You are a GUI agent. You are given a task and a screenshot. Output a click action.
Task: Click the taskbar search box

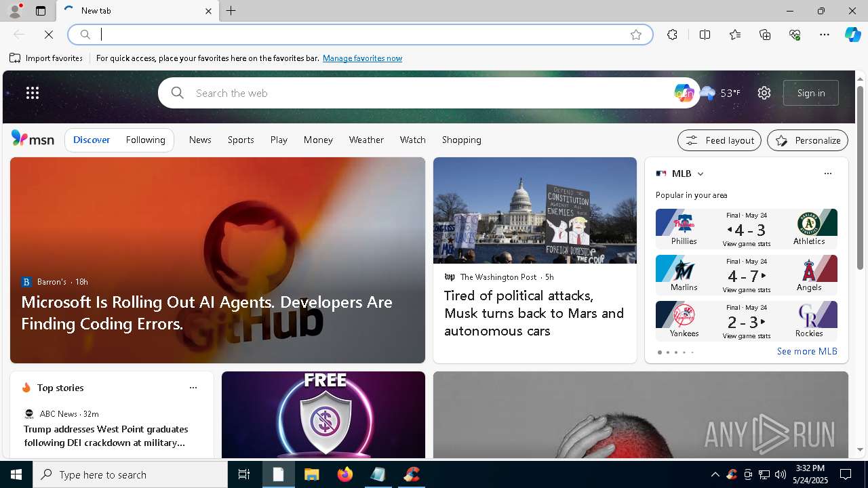point(130,474)
